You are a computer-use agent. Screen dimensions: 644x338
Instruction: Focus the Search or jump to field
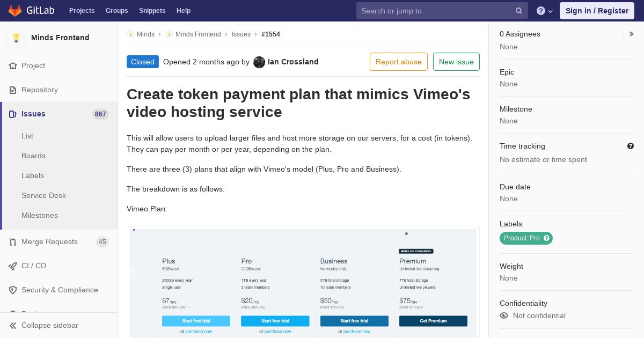pyautogui.click(x=442, y=11)
